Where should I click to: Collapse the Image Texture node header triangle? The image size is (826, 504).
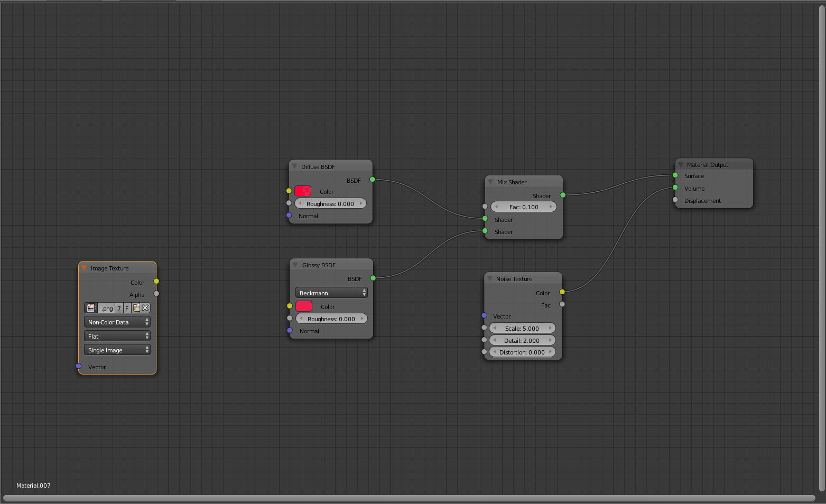point(84,268)
